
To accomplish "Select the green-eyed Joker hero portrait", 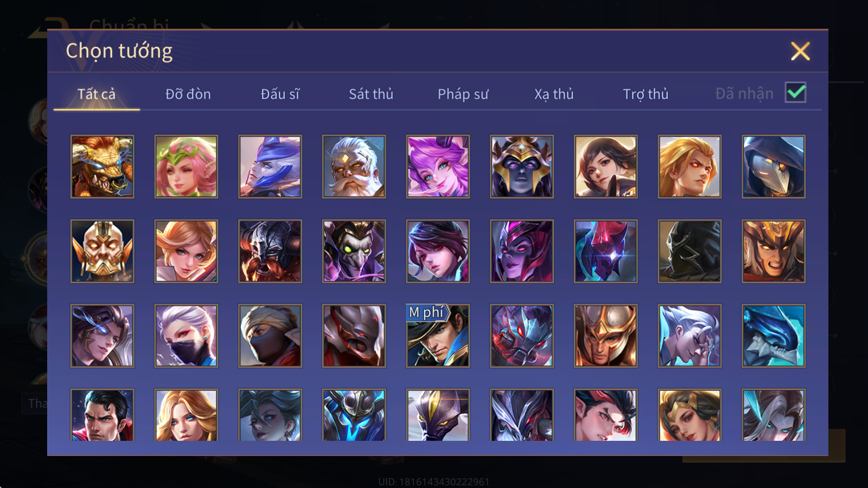I will (x=354, y=251).
